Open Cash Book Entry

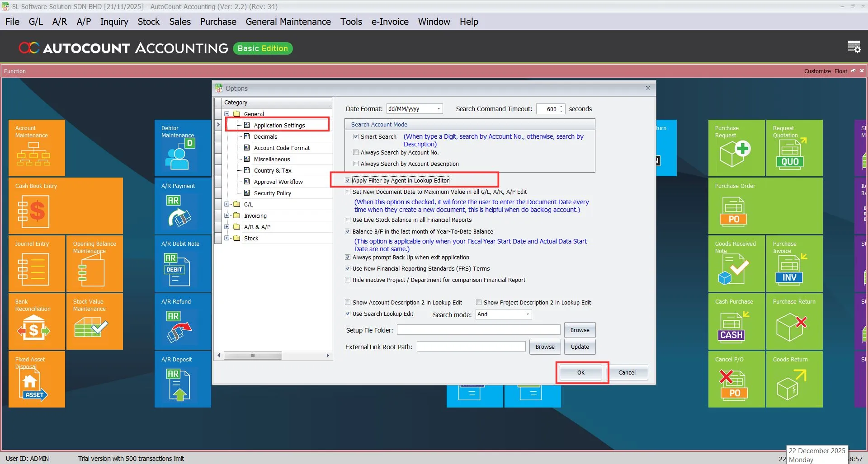point(66,206)
